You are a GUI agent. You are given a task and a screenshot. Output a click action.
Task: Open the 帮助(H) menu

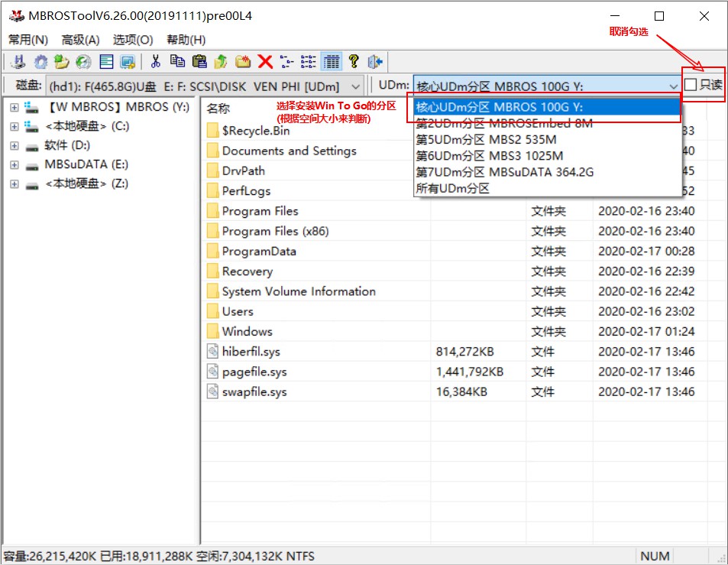click(186, 40)
